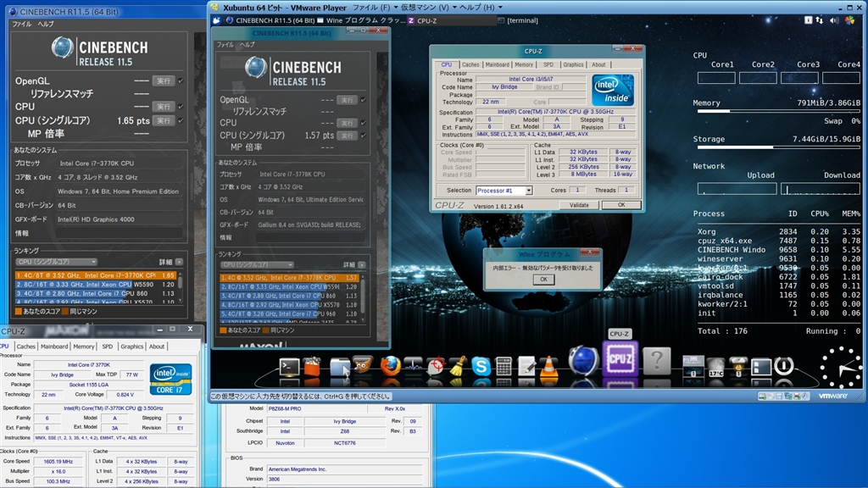Click the large CPU-Z icon in the dock
Image resolution: width=868 pixels, height=488 pixels.
(x=620, y=360)
